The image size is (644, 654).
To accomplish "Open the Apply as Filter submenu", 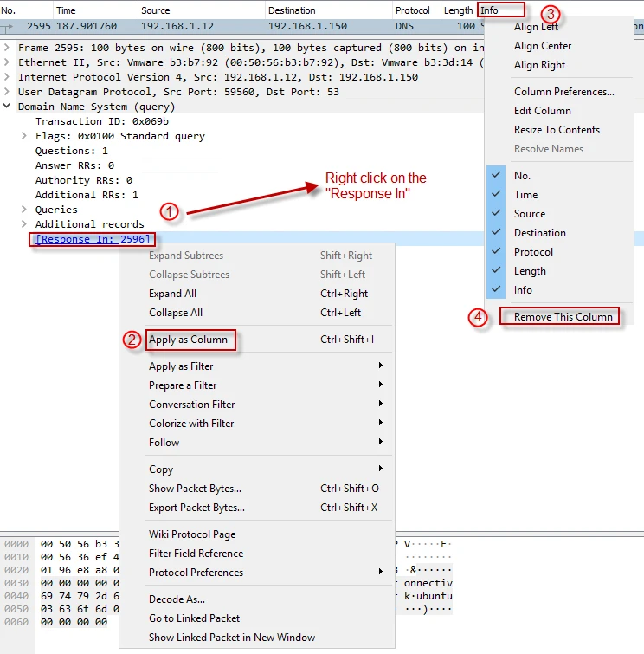I will click(x=180, y=366).
